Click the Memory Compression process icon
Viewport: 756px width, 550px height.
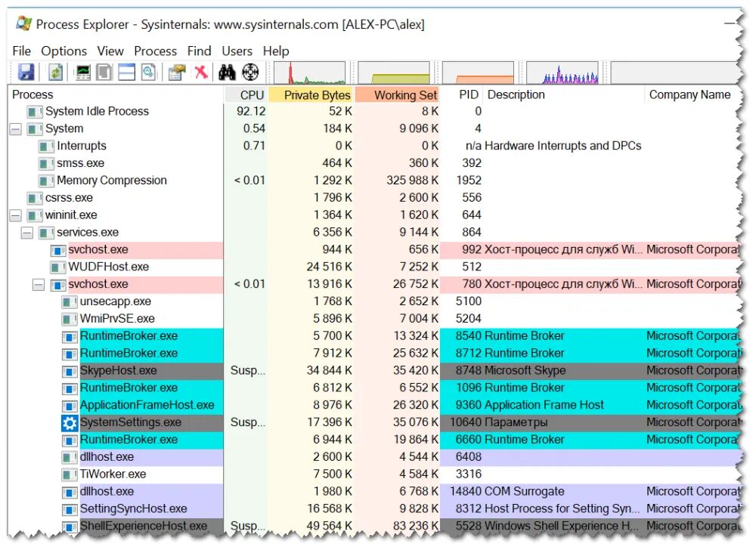46,181
